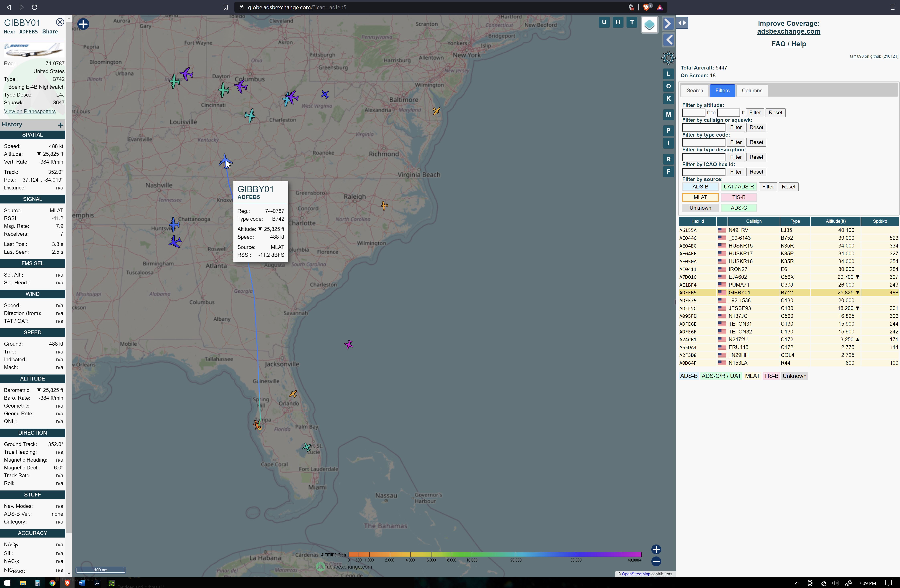The height and width of the screenshot is (588, 900).
Task: Click the R map button
Action: coord(668,159)
